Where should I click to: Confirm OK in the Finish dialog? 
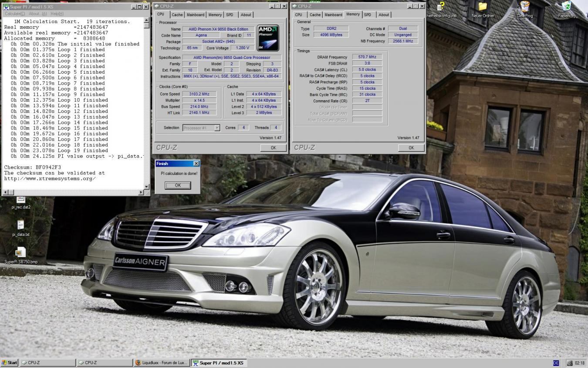(178, 185)
